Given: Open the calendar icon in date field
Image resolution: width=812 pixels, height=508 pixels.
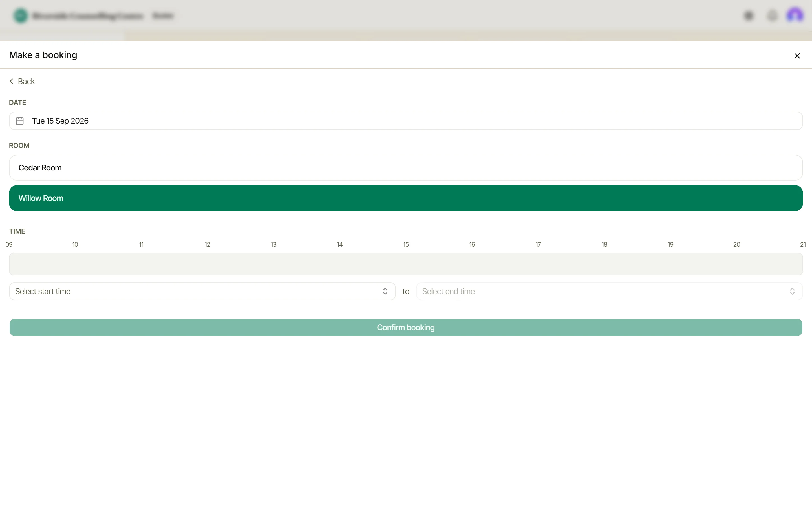Looking at the screenshot, I should point(20,121).
